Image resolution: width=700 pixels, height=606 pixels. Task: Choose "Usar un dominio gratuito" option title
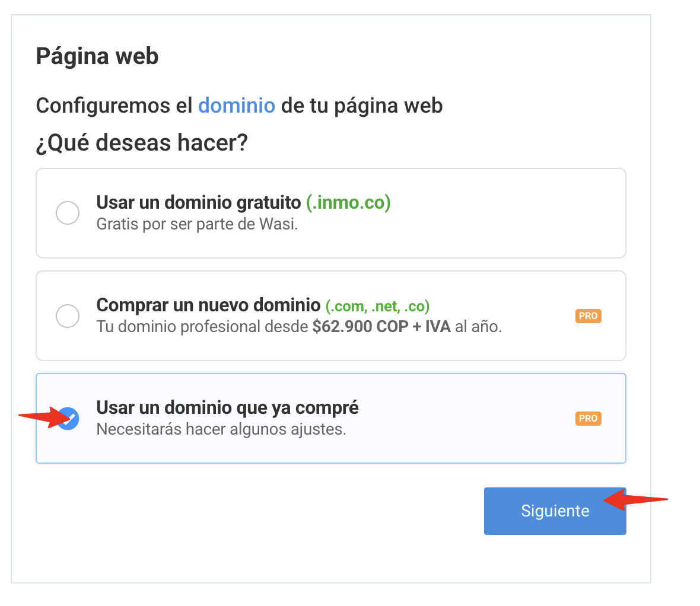coord(199,203)
